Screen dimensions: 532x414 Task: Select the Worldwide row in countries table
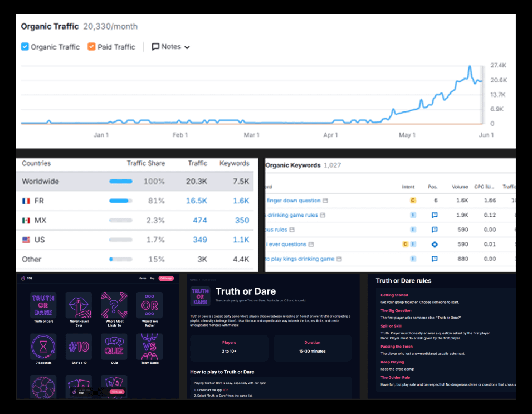coord(135,182)
